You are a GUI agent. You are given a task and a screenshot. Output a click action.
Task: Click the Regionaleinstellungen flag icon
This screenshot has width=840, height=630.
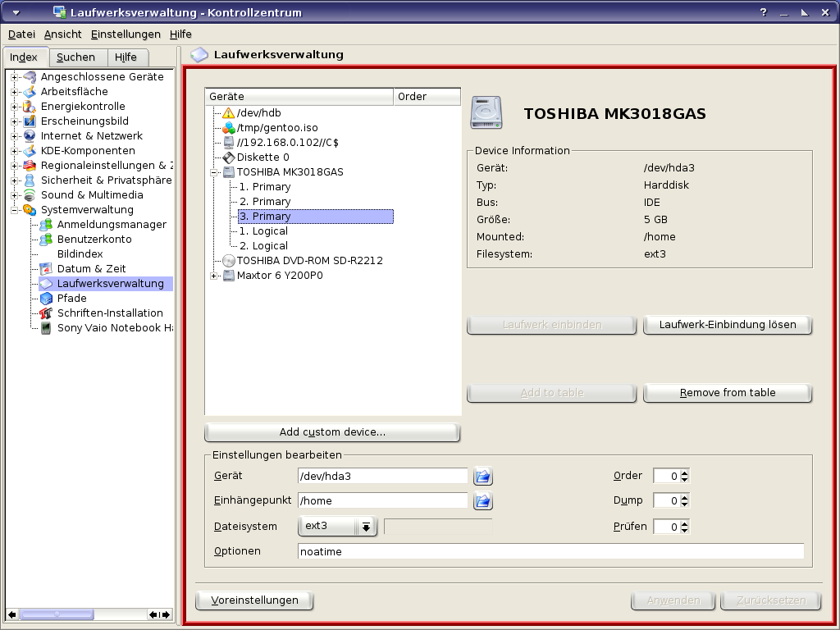[x=30, y=166]
